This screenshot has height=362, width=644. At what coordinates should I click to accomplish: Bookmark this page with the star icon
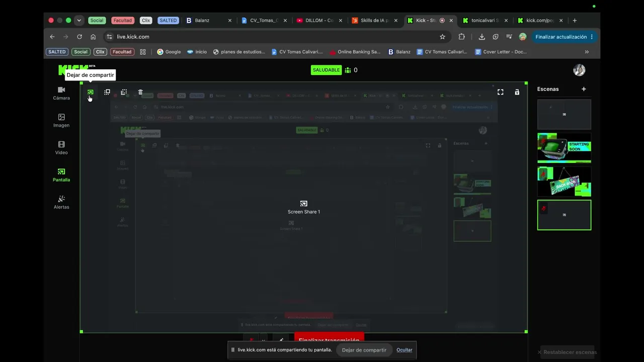[442, 37]
